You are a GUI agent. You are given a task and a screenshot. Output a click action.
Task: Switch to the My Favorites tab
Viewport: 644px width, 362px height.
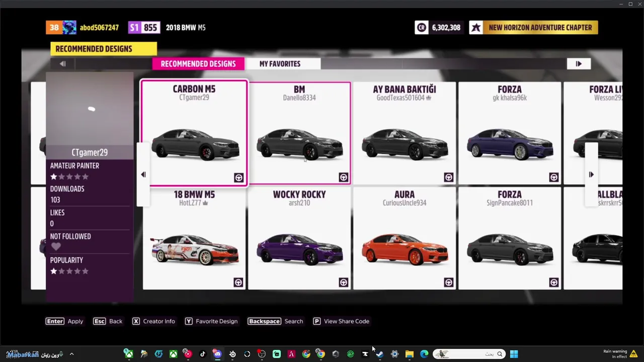click(x=280, y=64)
